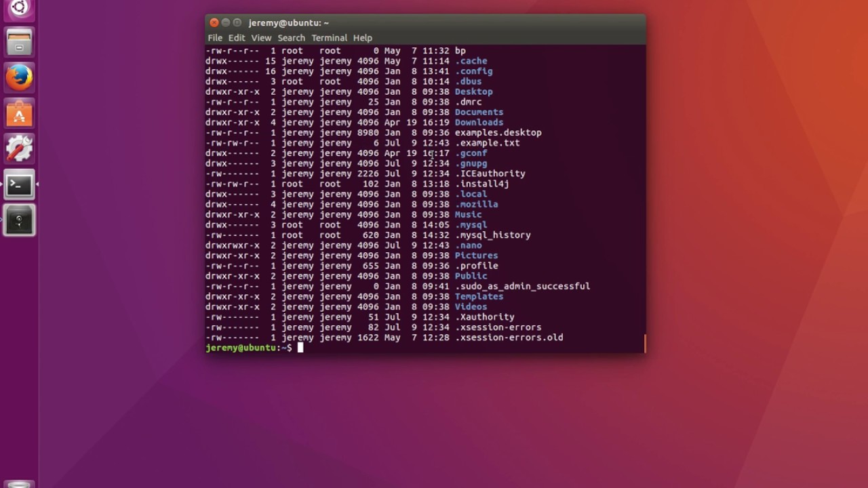This screenshot has width=868, height=488.
Task: Click the 'Music' directory name
Action: pyautogui.click(x=469, y=214)
